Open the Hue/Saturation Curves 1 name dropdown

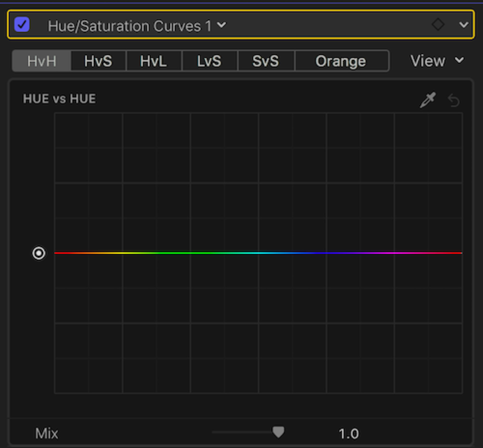(222, 25)
